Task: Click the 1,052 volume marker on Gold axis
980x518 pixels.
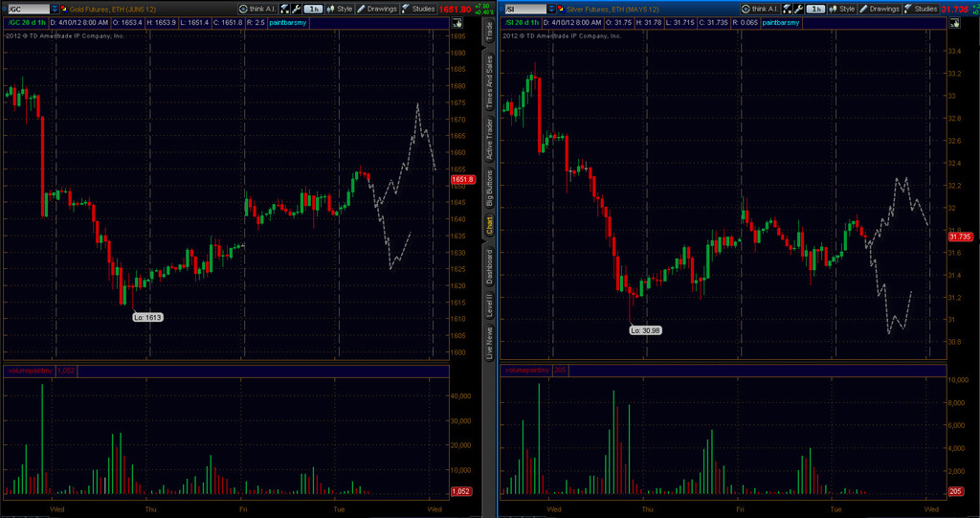Action: pos(460,492)
